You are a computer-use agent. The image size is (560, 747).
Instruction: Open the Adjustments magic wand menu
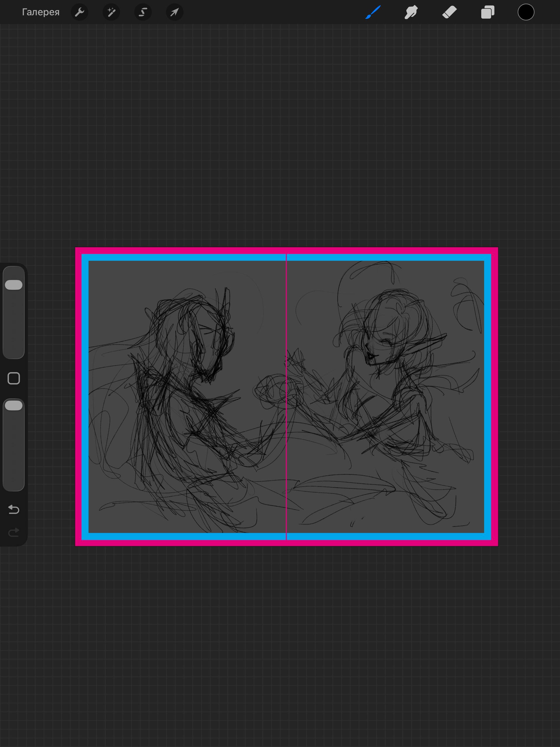[x=111, y=13]
